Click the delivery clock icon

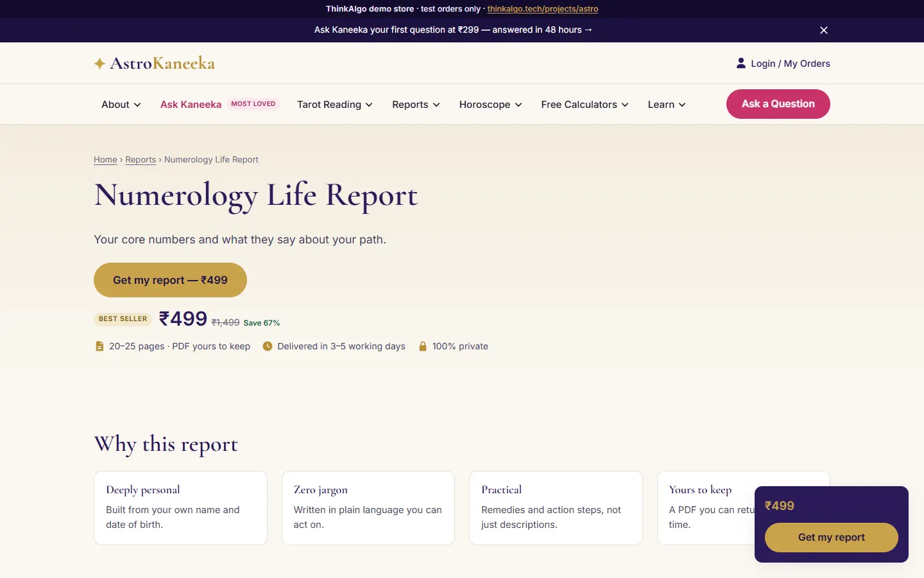268,346
